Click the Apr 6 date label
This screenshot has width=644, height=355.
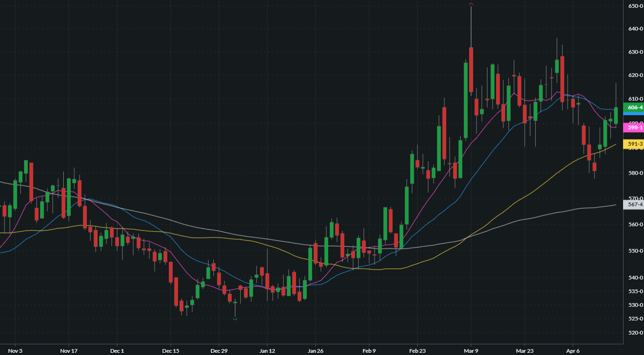pos(573,351)
